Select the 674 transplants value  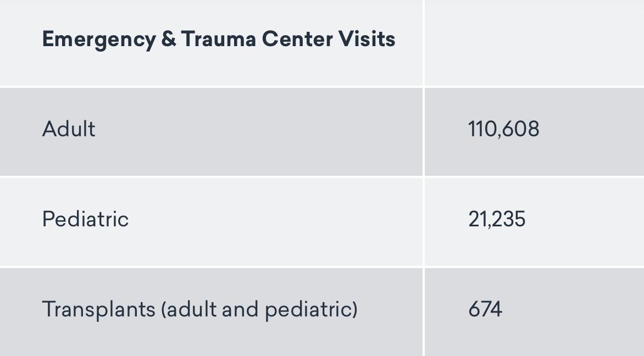tap(485, 309)
